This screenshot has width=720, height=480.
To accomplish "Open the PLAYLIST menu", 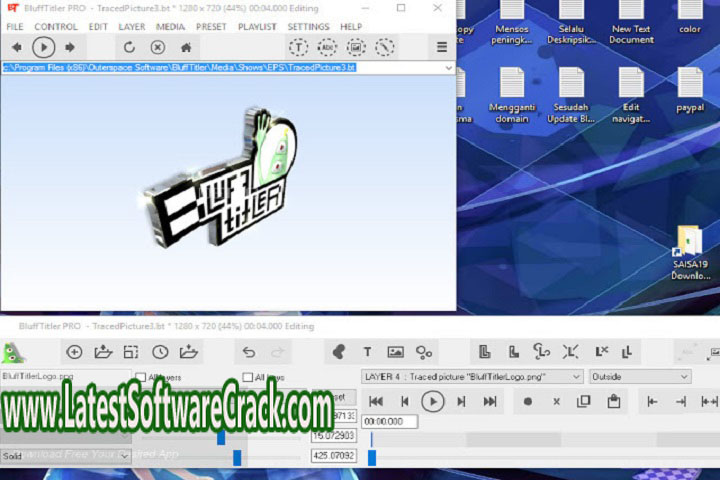I will click(x=256, y=27).
